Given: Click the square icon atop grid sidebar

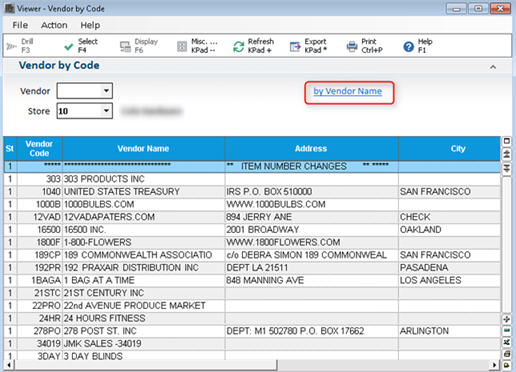Looking at the screenshot, I should pyautogui.click(x=507, y=141).
